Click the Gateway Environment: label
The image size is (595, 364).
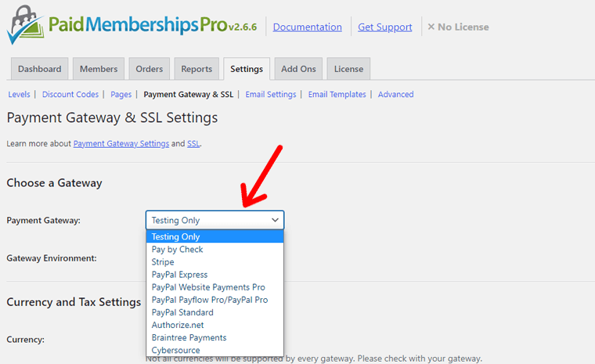52,258
